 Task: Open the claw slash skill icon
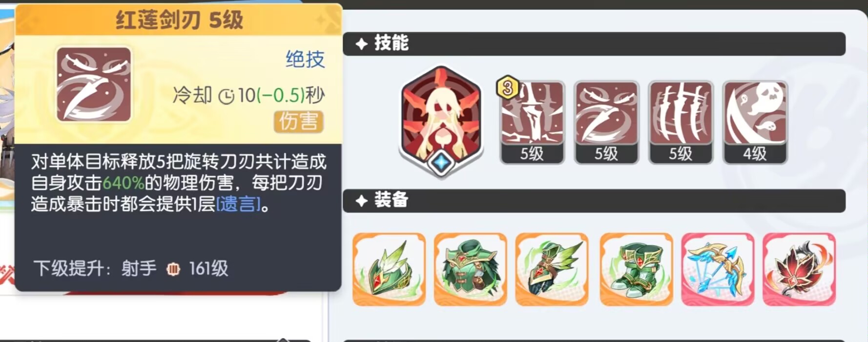coord(681,122)
